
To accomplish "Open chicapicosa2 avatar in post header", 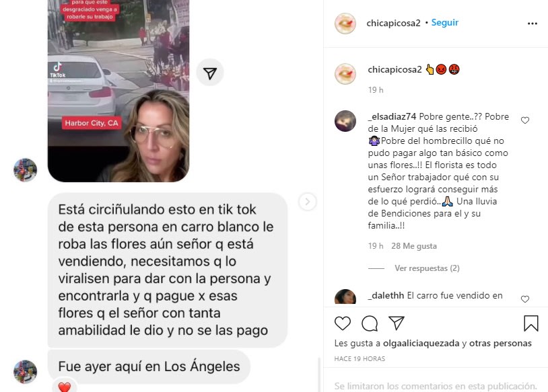I will point(345,24).
